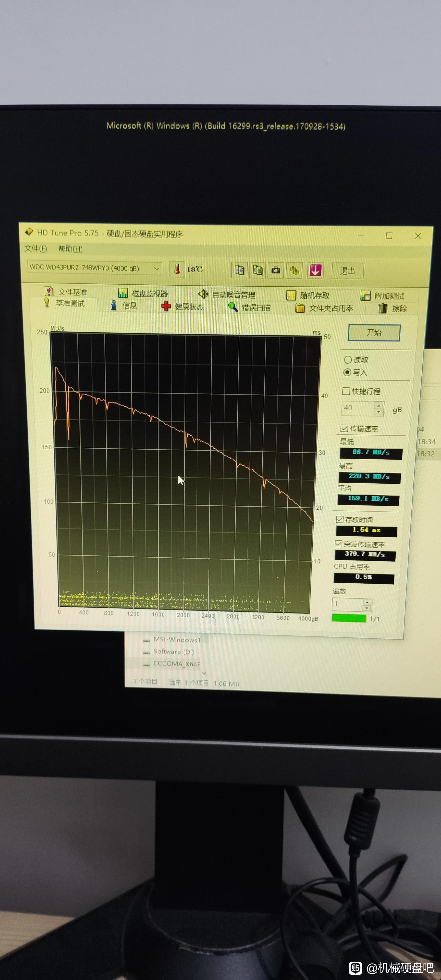This screenshot has width=441, height=980.
Task: Switch to the 随机存取 tab
Action: [x=308, y=296]
